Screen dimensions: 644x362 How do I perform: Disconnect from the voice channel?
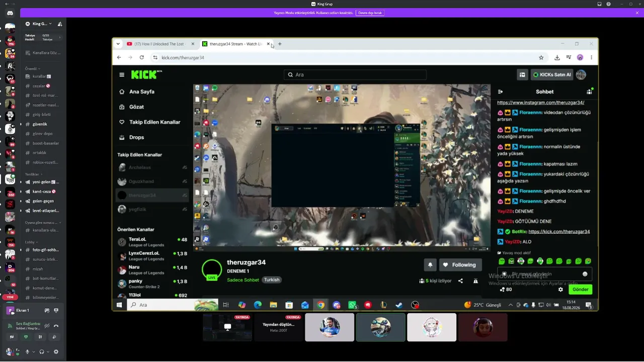pyautogui.click(x=56, y=326)
